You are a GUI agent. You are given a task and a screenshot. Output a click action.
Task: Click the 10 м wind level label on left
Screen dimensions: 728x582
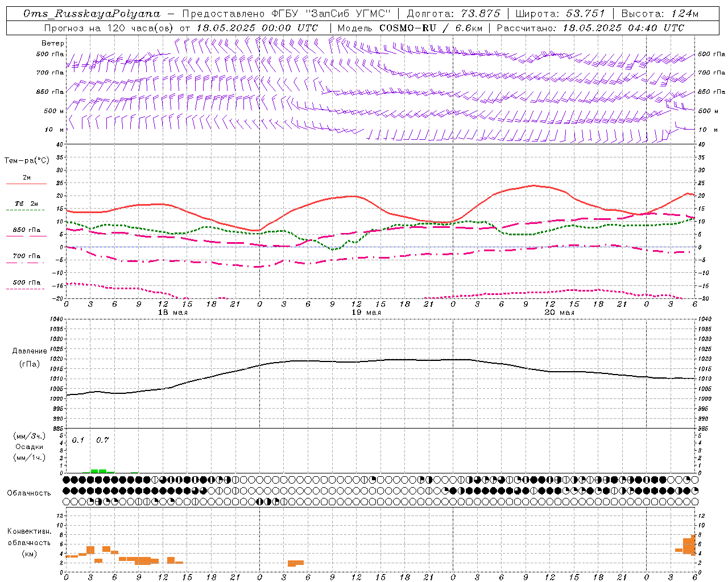click(55, 130)
